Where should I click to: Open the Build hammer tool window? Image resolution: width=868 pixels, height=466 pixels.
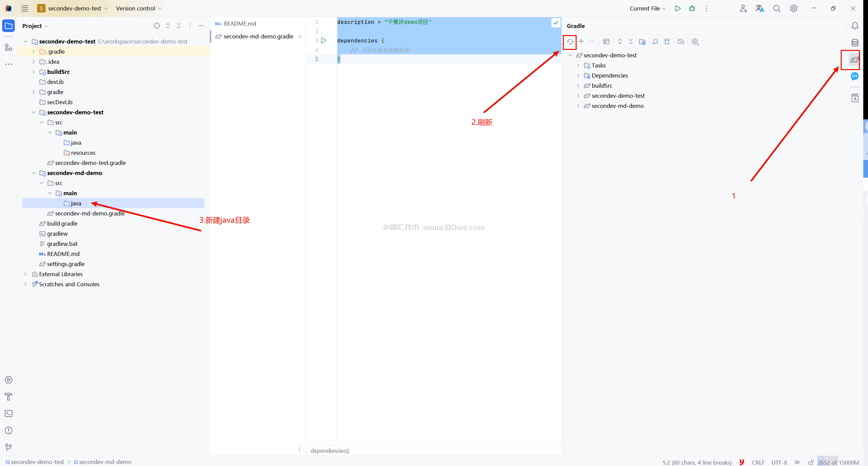click(9, 397)
